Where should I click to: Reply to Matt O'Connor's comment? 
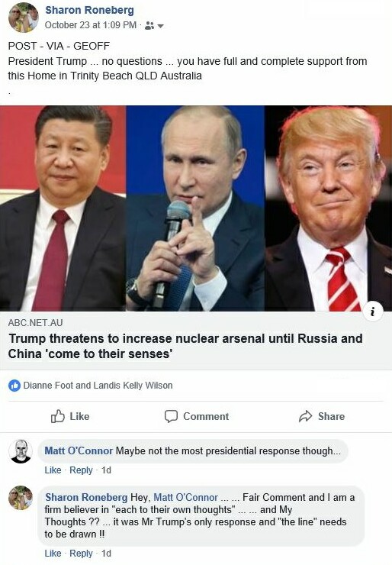(x=81, y=470)
